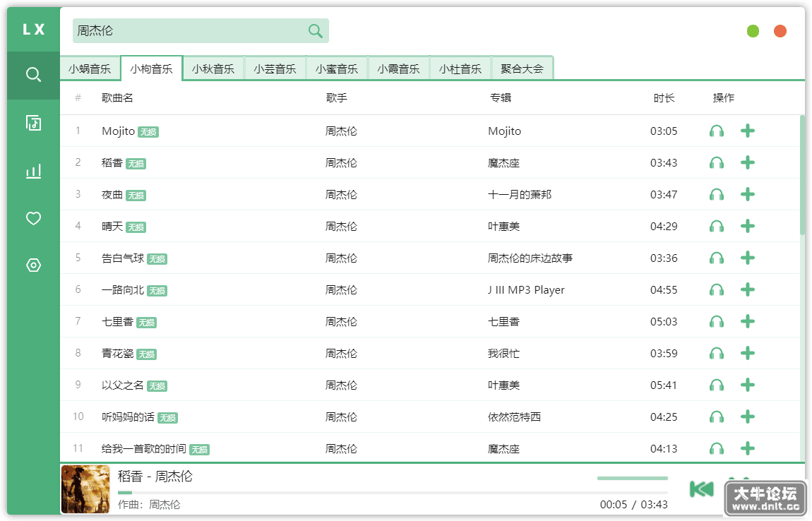Click the album name 十一月的萧邦
Viewport: 812px width, 521px height.
pos(520,195)
